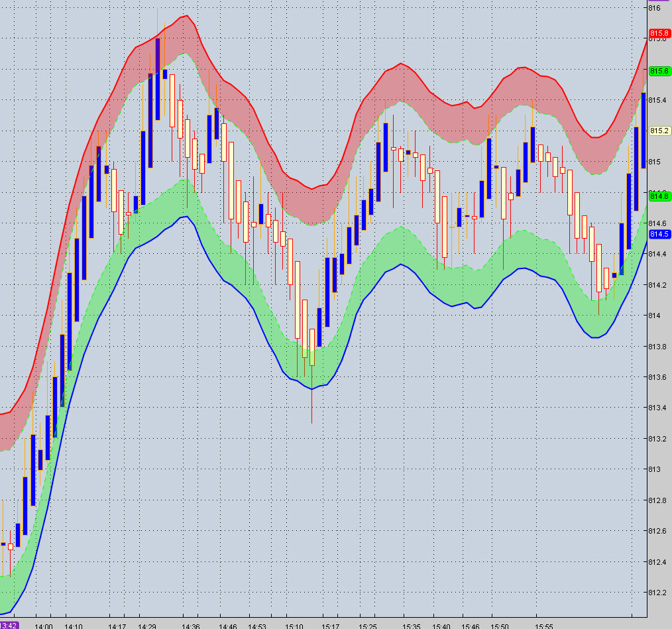Click the 816 price axis label
Screen dimensions: 672x629
click(654, 8)
